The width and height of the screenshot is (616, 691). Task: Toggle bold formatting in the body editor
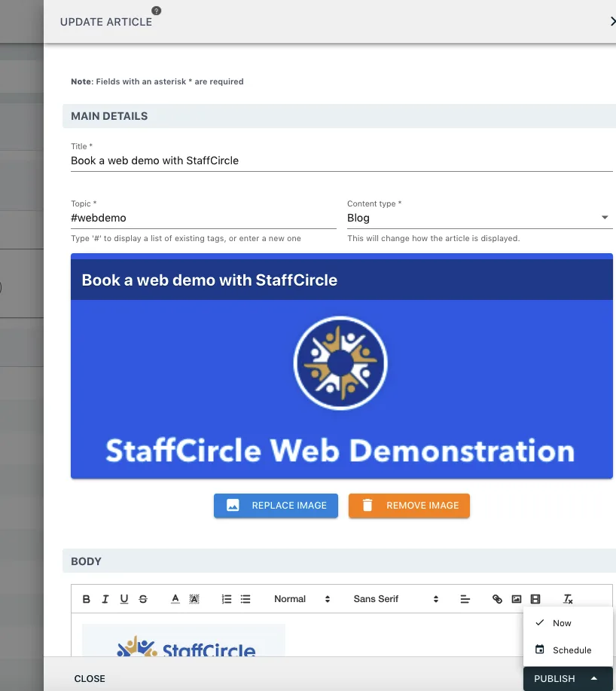point(87,599)
